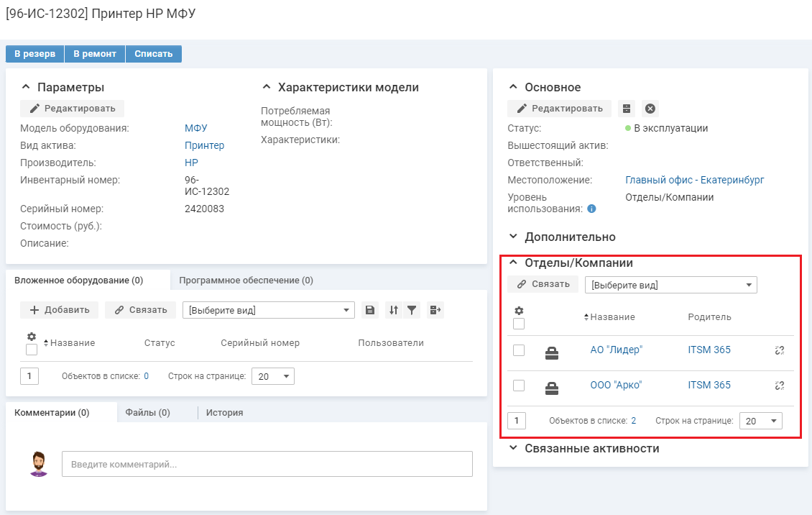812x515 pixels.
Task: Open the История tab
Action: (x=224, y=413)
